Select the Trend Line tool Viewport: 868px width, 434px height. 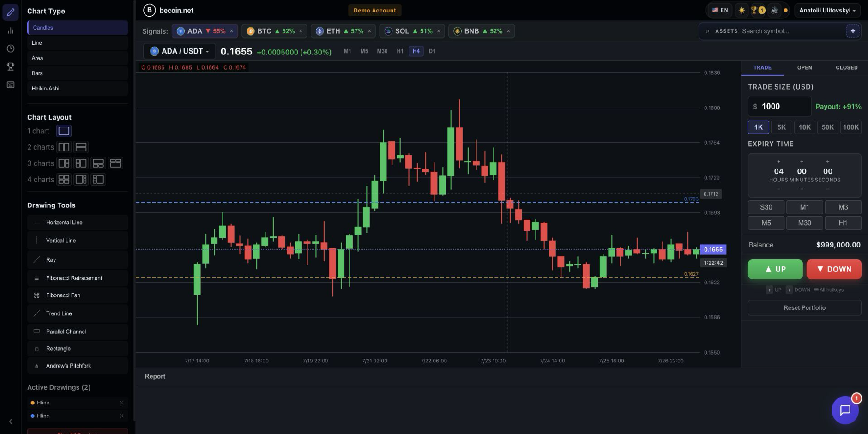[78, 313]
